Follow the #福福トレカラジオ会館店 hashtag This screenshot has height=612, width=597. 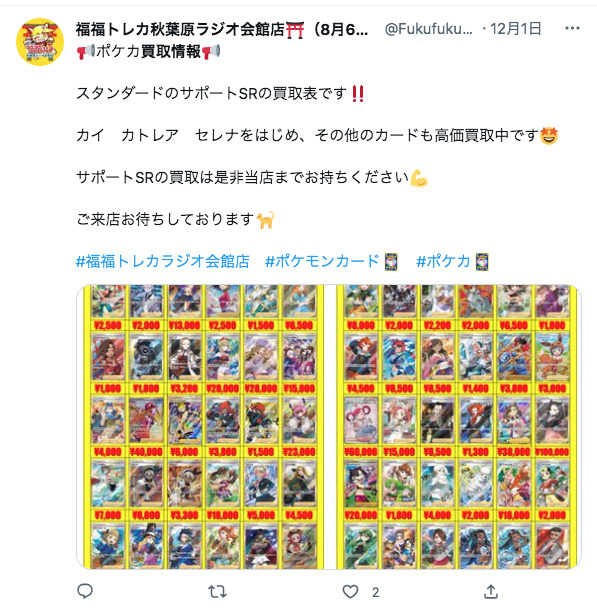click(163, 261)
